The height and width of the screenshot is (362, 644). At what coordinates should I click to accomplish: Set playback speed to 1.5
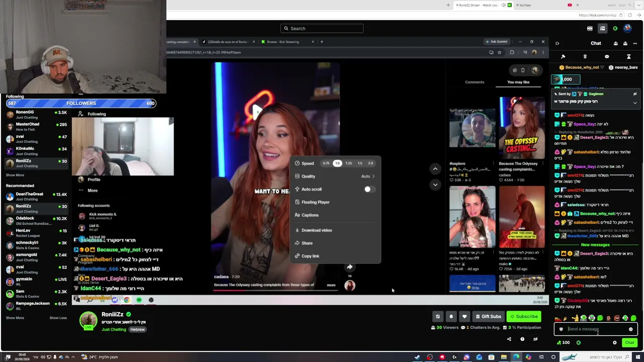click(360, 163)
